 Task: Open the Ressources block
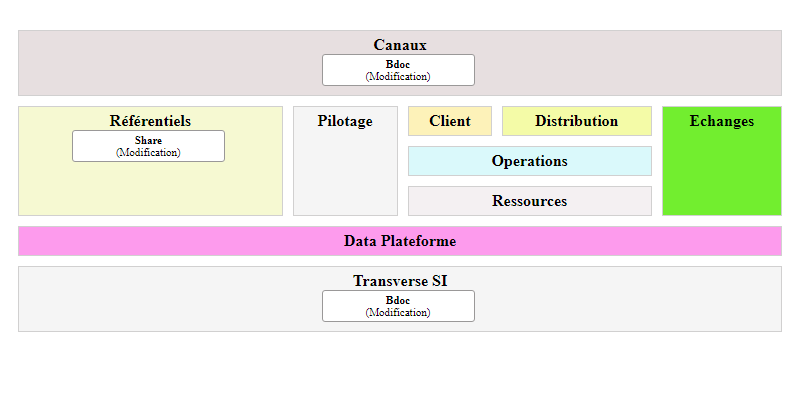click(x=529, y=201)
